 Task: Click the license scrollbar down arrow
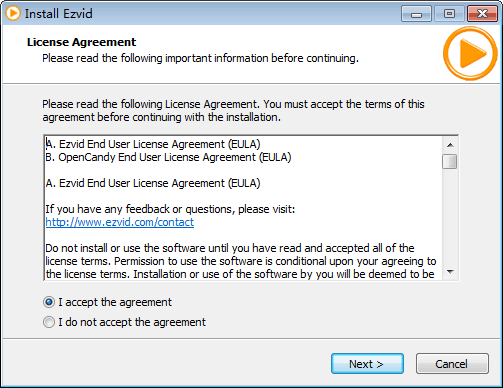click(450, 272)
